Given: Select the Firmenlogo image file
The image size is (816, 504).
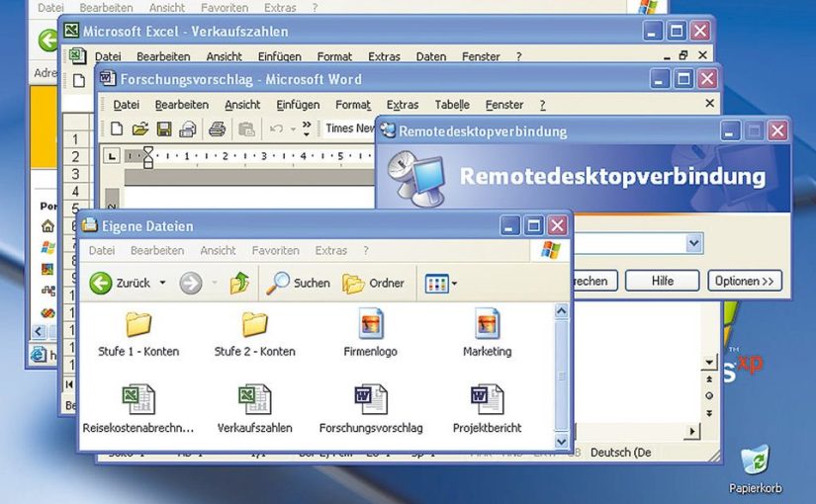Looking at the screenshot, I should [x=371, y=333].
